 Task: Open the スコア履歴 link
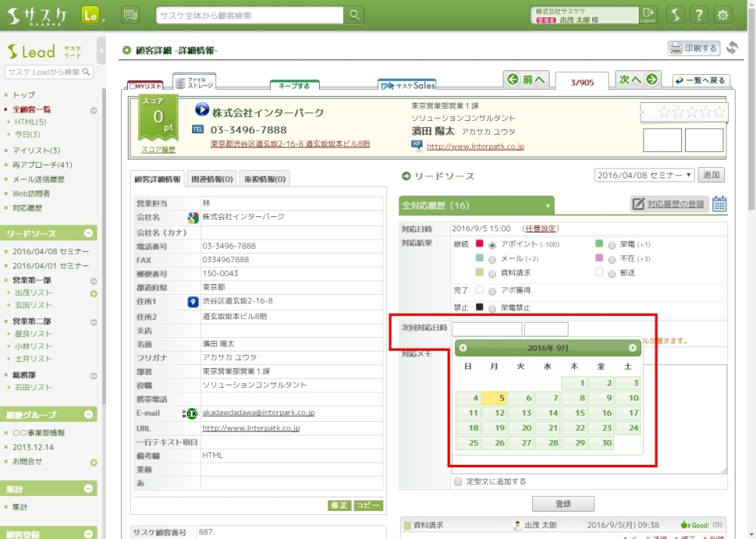pos(158,150)
